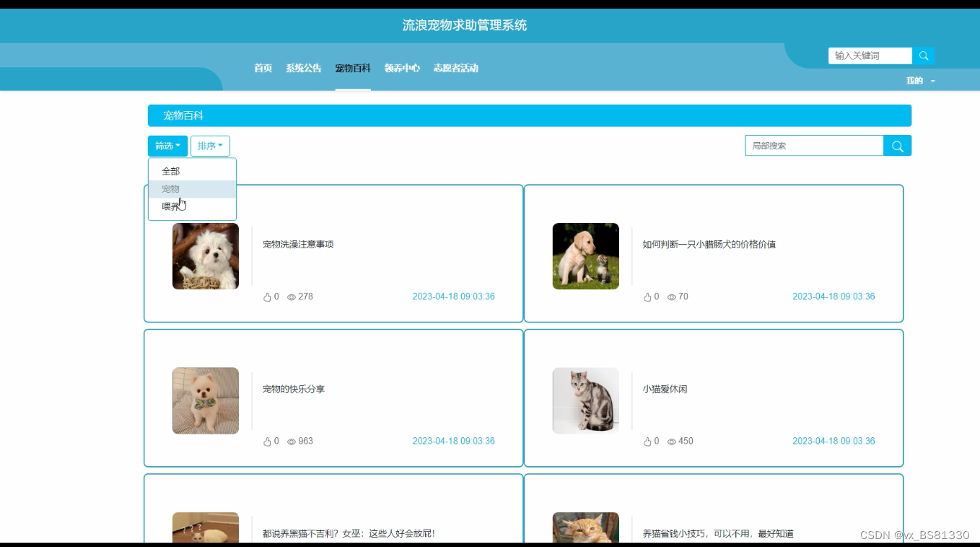Screen dimensions: 980x547
Task: Click the local search magnifier button
Action: point(897,146)
